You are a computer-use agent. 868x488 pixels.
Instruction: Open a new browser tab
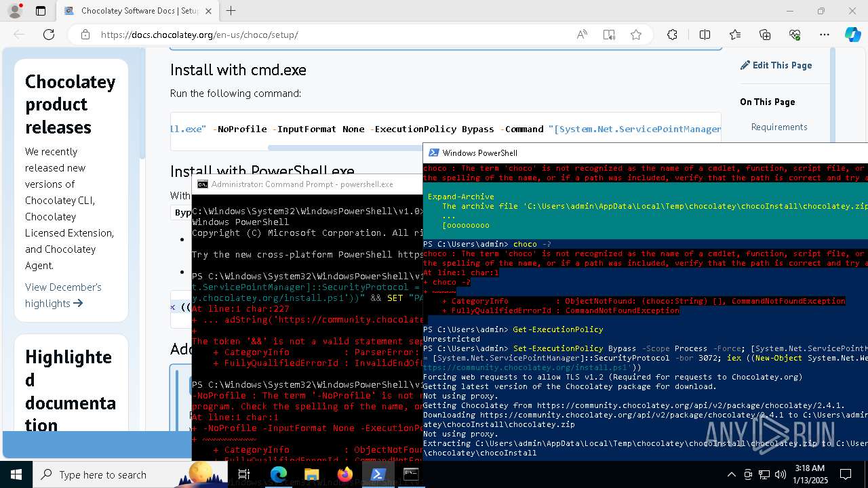click(x=231, y=11)
